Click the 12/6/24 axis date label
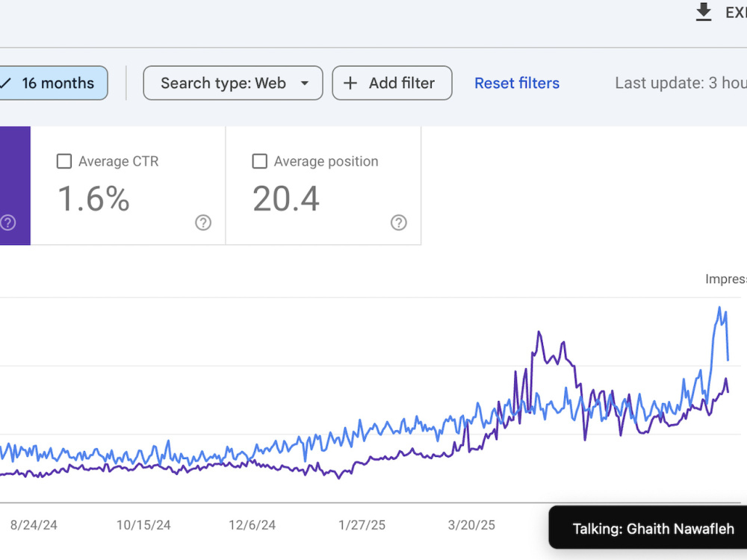747x560 pixels. click(252, 525)
